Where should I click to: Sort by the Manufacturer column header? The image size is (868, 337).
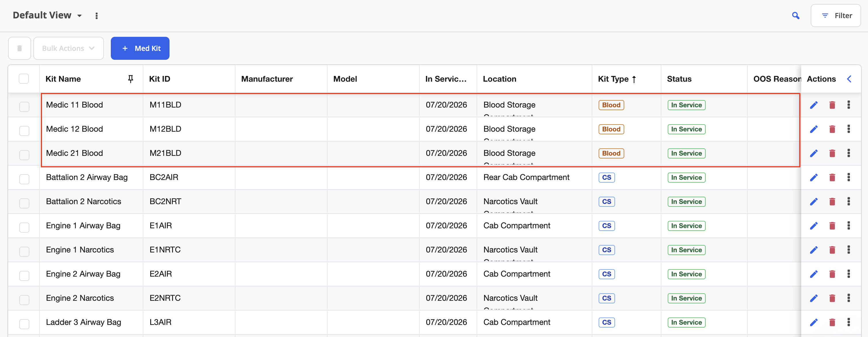pyautogui.click(x=267, y=79)
